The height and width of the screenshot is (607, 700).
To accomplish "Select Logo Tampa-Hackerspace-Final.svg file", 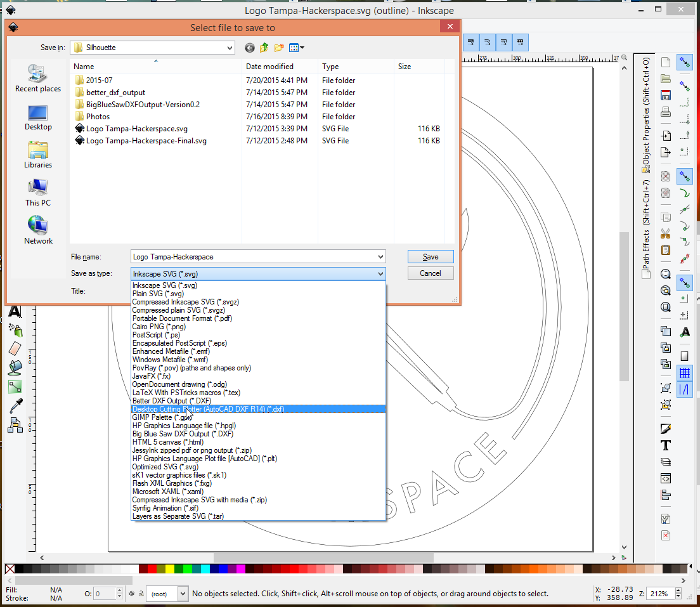I will click(146, 141).
